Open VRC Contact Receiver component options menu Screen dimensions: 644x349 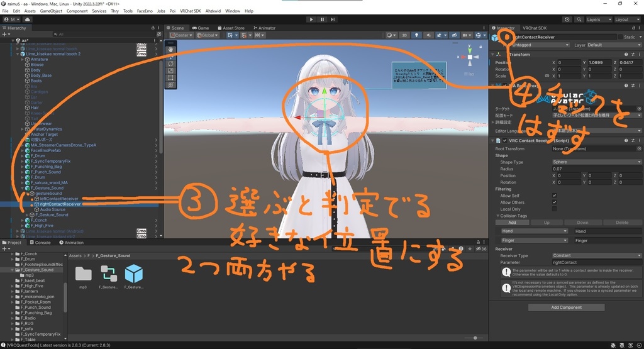639,140
